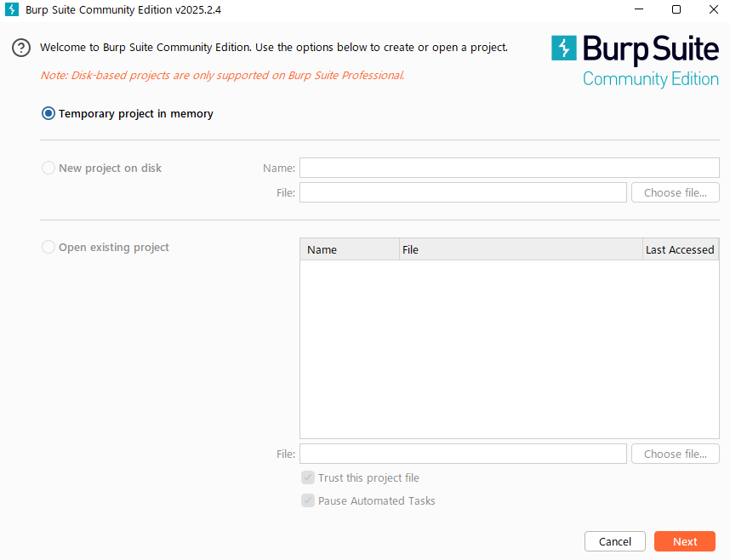Viewport: 730px width, 560px height.
Task: Toggle Pause Automated Tasks checkbox
Action: click(x=308, y=500)
